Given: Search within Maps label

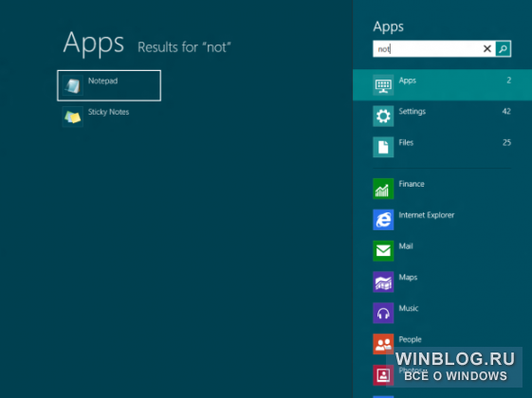Looking at the screenshot, I should click(408, 278).
